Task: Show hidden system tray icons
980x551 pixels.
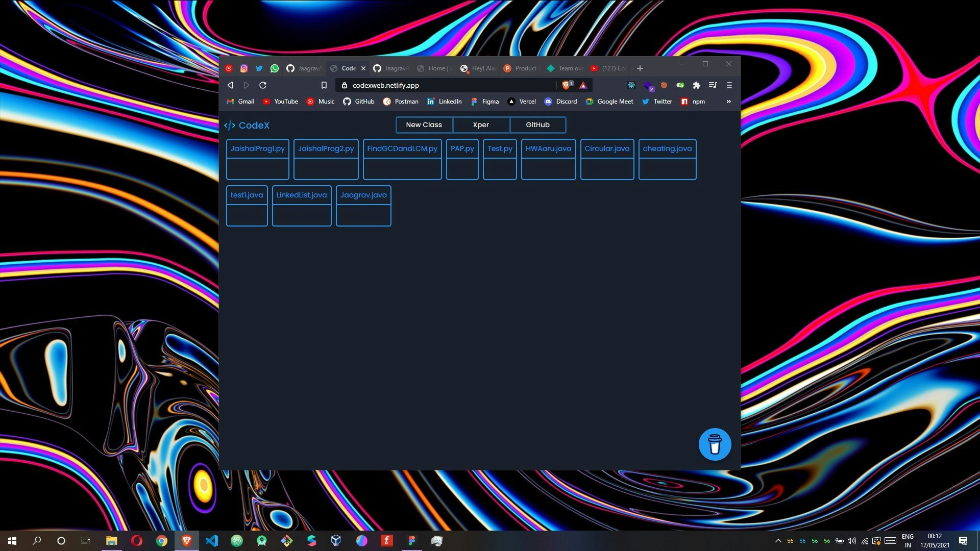Action: pos(778,541)
